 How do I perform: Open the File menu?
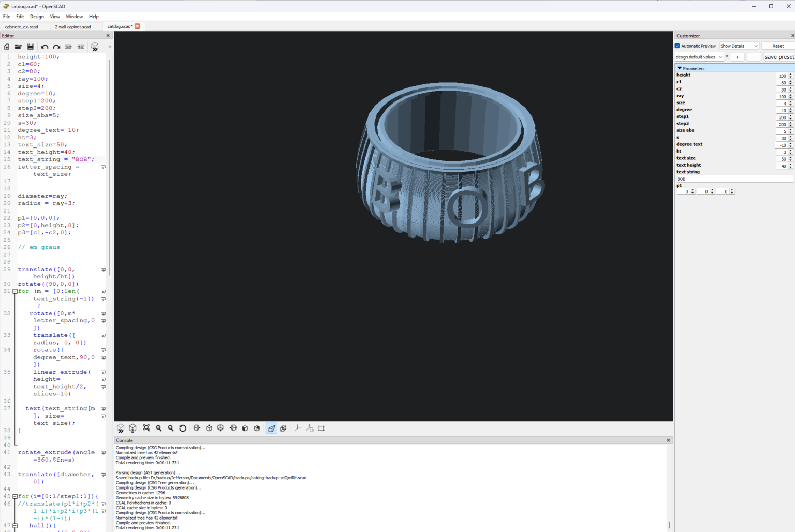(x=7, y=17)
